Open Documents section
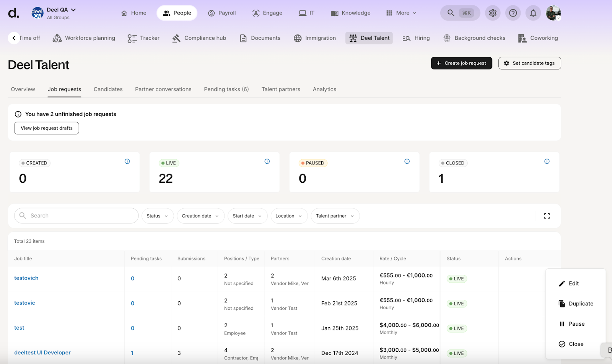The width and height of the screenshot is (612, 364). [x=260, y=38]
